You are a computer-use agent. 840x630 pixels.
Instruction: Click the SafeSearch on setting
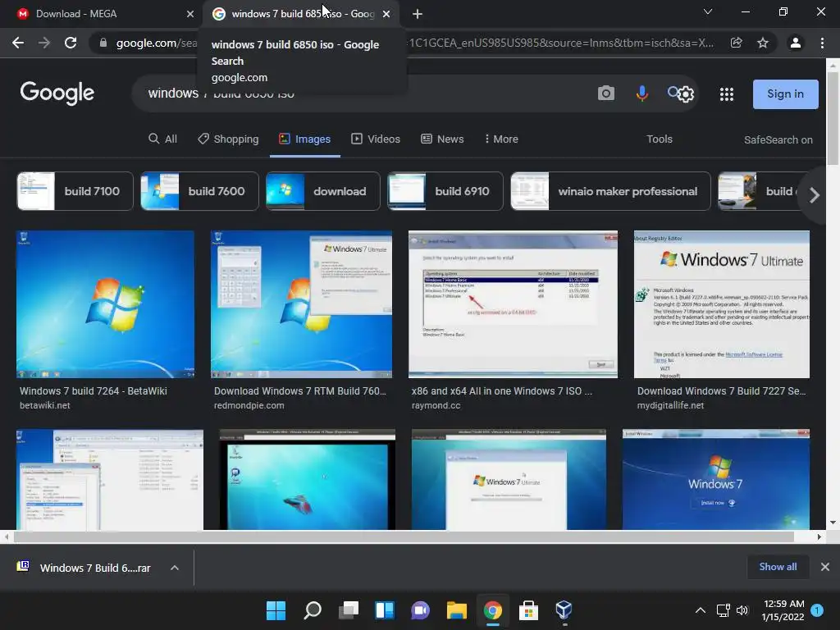778,139
